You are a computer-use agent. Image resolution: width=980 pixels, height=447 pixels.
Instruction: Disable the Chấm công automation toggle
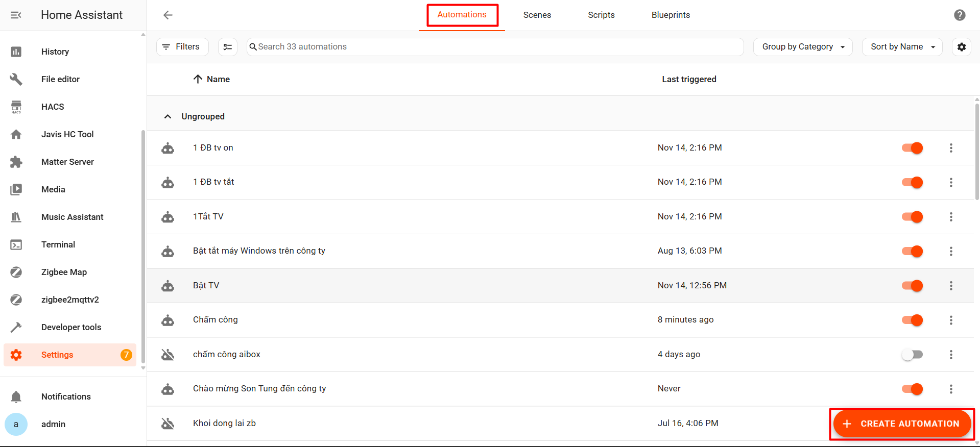[912, 320]
